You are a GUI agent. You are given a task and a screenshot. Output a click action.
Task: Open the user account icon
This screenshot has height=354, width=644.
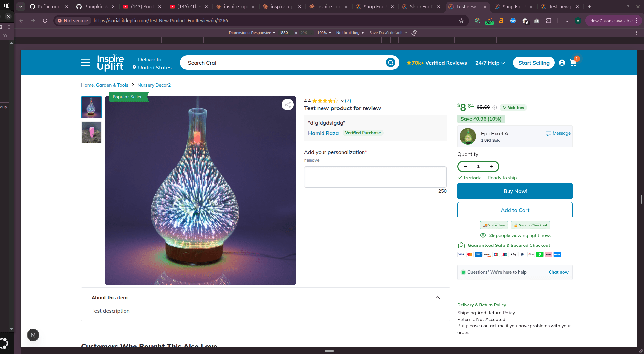click(562, 63)
